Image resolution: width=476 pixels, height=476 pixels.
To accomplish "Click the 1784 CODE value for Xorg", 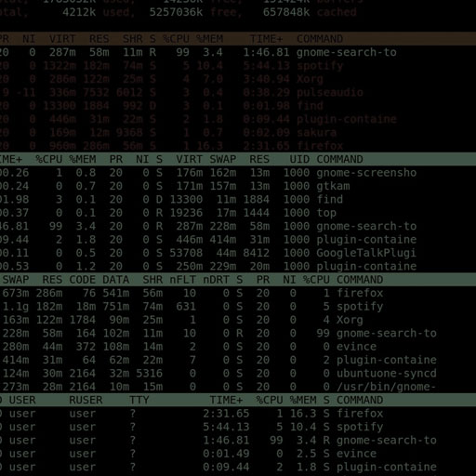I will tap(83, 320).
